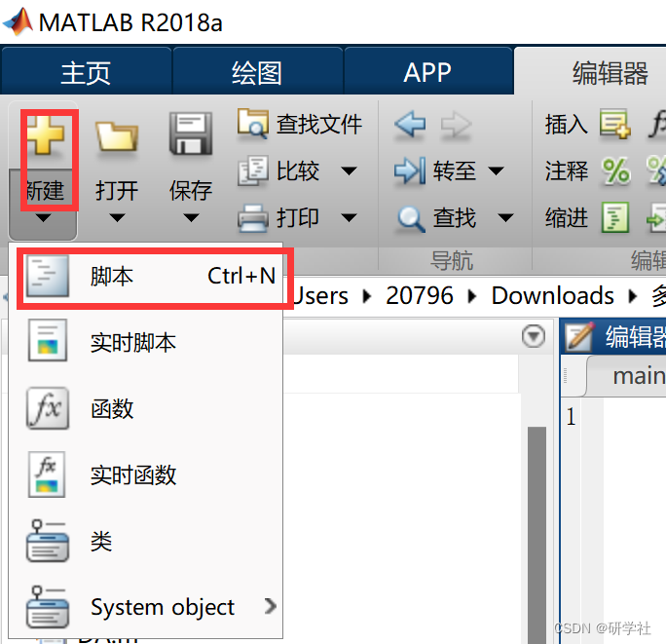666x644 pixels.
Task: Click the green percent Comment icon
Action: tap(616, 171)
